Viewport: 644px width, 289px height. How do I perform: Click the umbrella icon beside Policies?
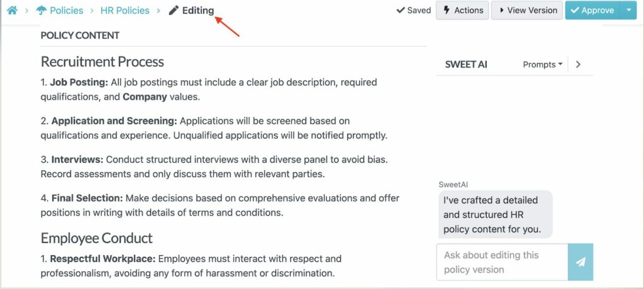(x=42, y=11)
